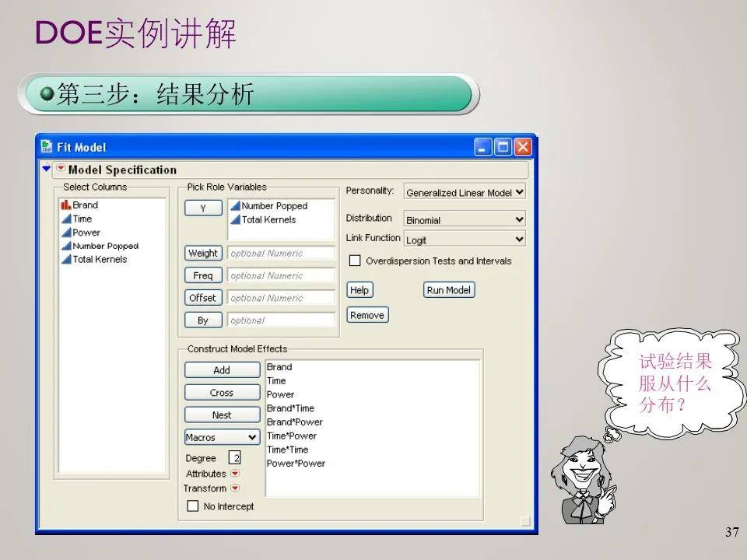The width and height of the screenshot is (747, 560).
Task: Enable Overdispersion Tests and Intervals
Action: [x=355, y=261]
